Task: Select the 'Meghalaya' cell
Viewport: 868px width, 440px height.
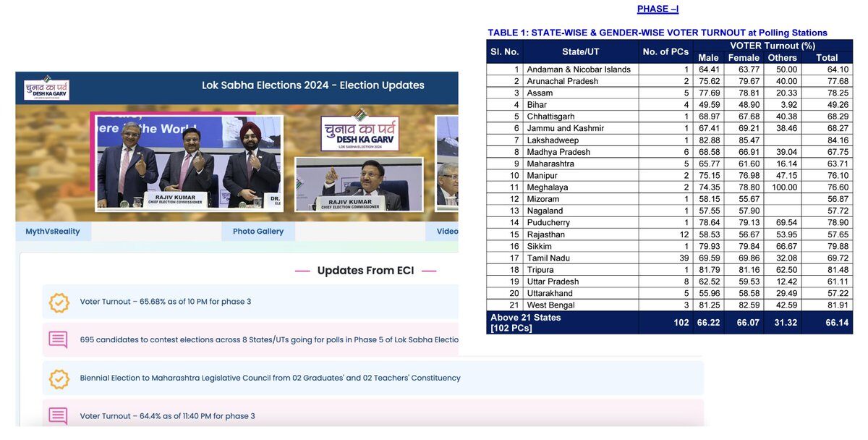Action: 580,187
